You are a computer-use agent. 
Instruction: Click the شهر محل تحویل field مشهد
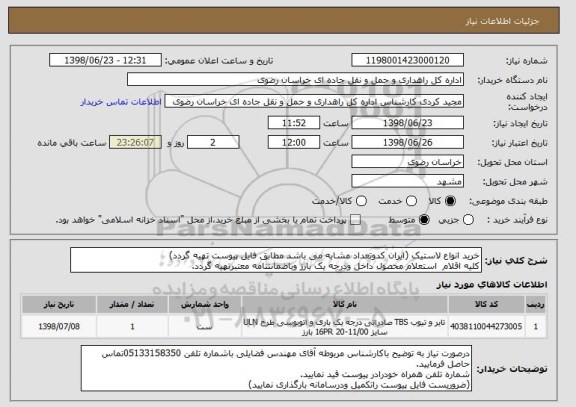[x=407, y=181]
